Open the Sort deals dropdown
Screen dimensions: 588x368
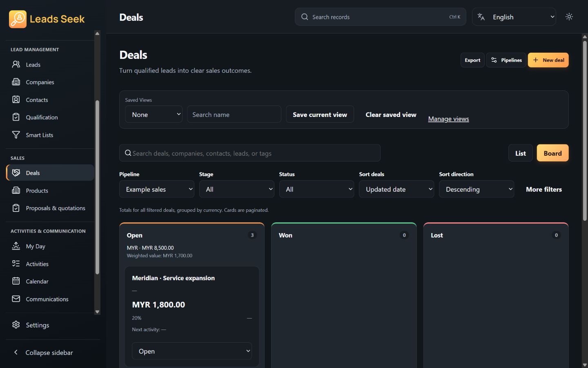click(x=396, y=189)
